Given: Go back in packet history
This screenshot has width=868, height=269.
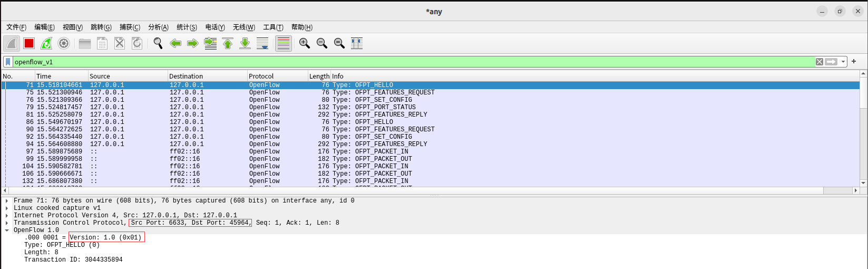Looking at the screenshot, I should (175, 43).
